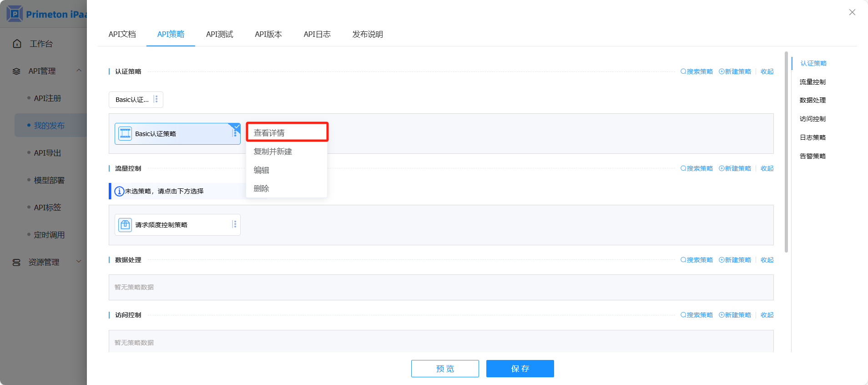The height and width of the screenshot is (385, 868).
Task: Collapse the 认证策略 section with 收起
Action: click(767, 71)
